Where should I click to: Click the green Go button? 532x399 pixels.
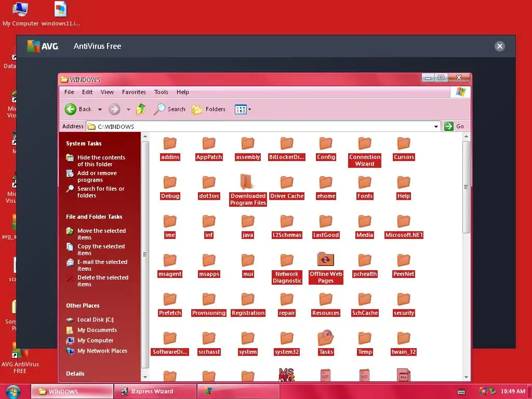point(454,126)
